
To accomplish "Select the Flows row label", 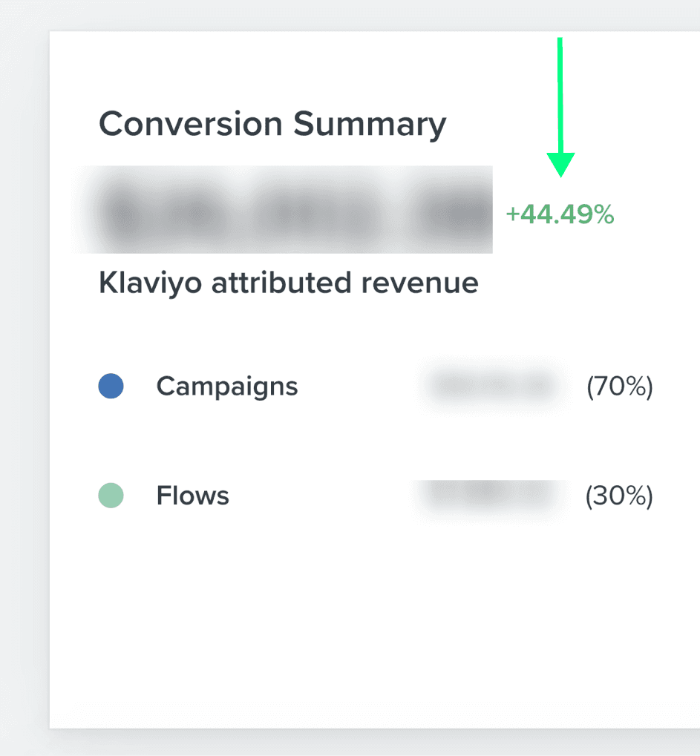I will [x=192, y=496].
